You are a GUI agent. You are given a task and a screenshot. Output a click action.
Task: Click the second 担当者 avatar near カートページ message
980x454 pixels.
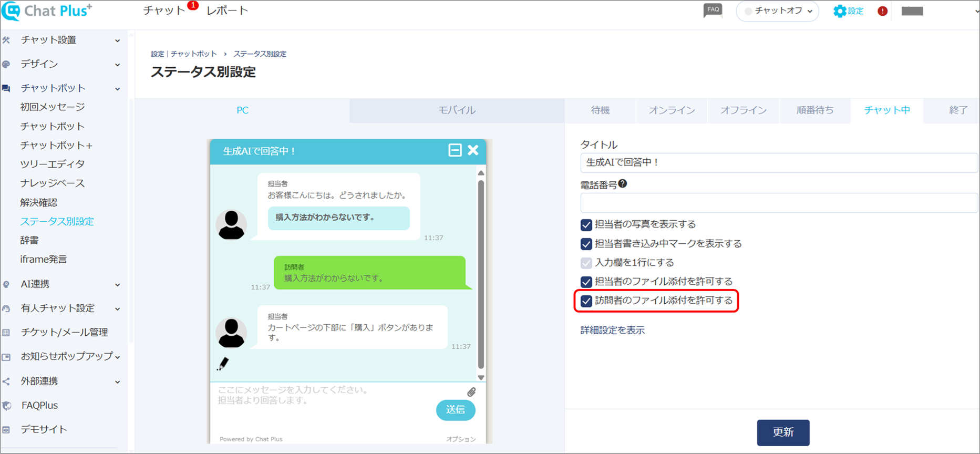click(231, 333)
